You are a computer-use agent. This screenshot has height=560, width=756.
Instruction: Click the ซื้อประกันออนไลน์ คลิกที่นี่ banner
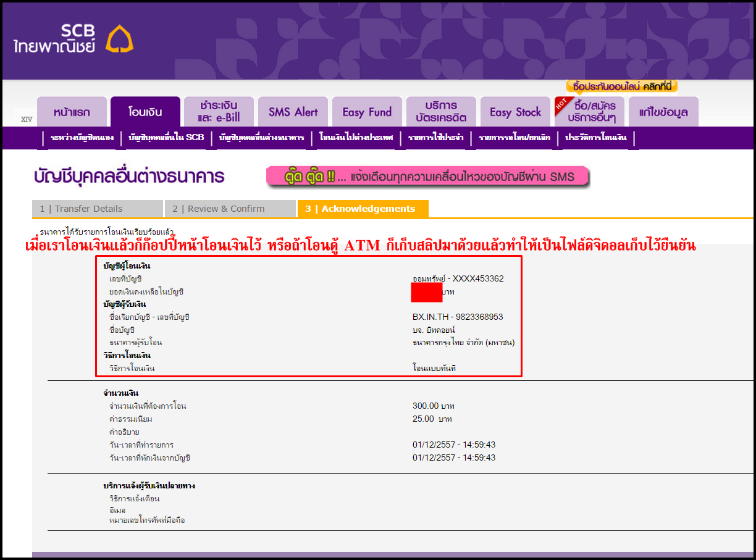pos(621,86)
